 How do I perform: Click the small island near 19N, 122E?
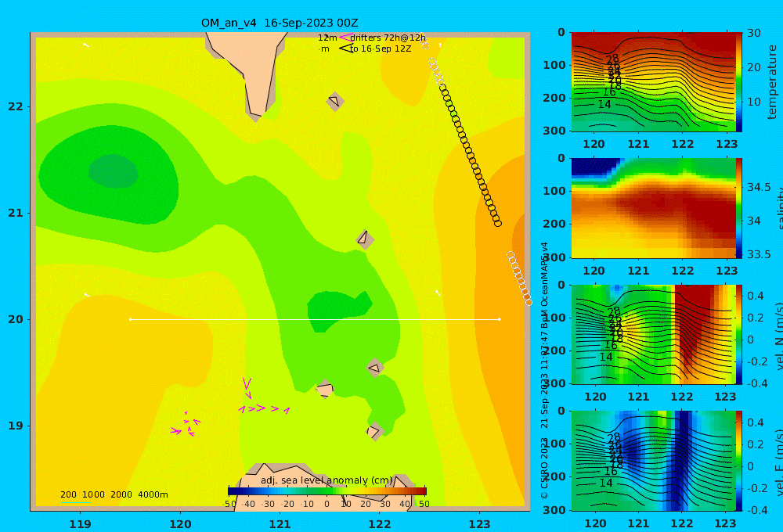coord(374,431)
